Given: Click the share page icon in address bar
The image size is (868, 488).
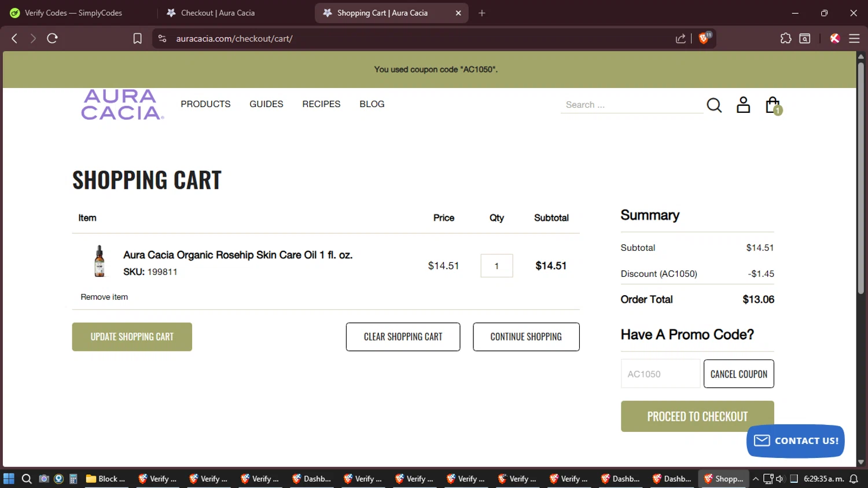Looking at the screenshot, I should 681,38.
